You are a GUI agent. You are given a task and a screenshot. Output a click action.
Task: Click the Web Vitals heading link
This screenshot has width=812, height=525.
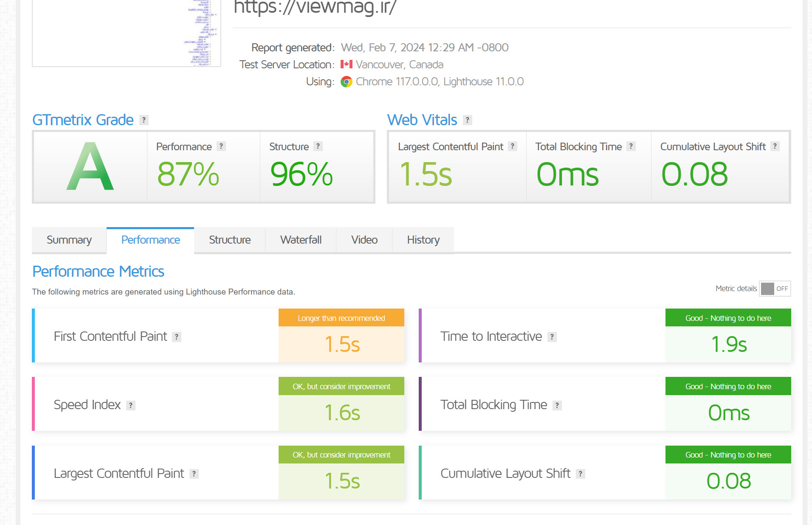point(422,120)
